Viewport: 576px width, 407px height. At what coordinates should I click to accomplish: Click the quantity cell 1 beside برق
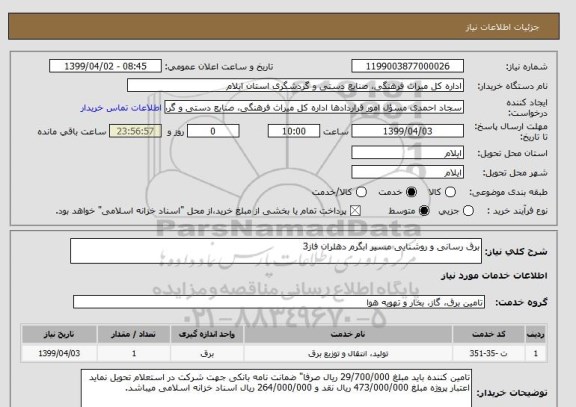tap(134, 354)
